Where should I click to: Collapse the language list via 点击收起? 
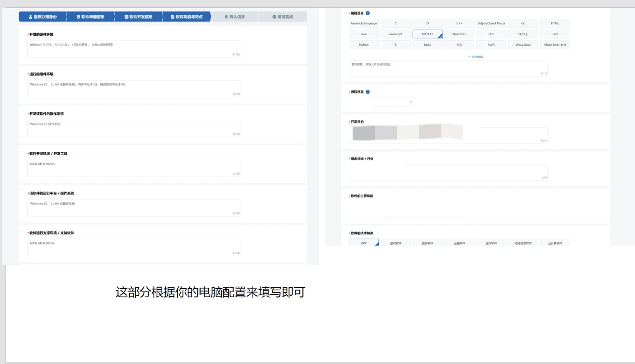pyautogui.click(x=476, y=56)
